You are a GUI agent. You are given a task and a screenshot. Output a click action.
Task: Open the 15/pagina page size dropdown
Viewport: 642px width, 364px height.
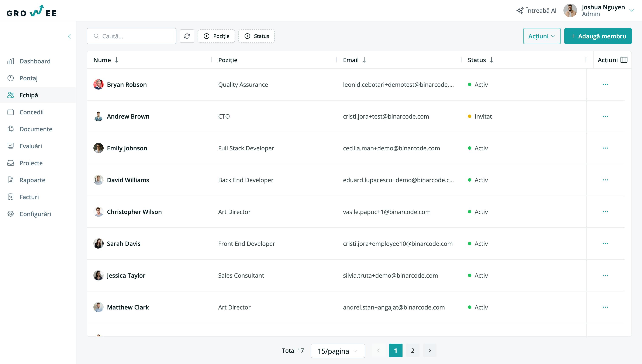coord(338,351)
